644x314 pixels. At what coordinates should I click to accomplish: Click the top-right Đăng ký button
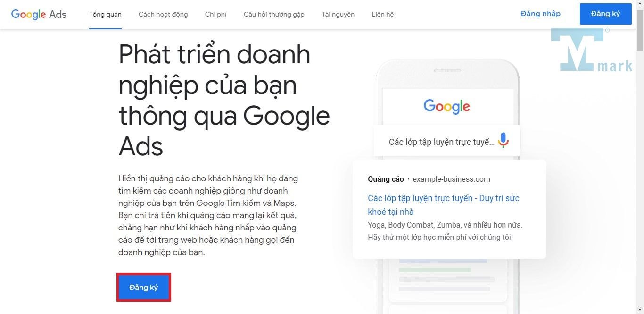[x=606, y=14]
